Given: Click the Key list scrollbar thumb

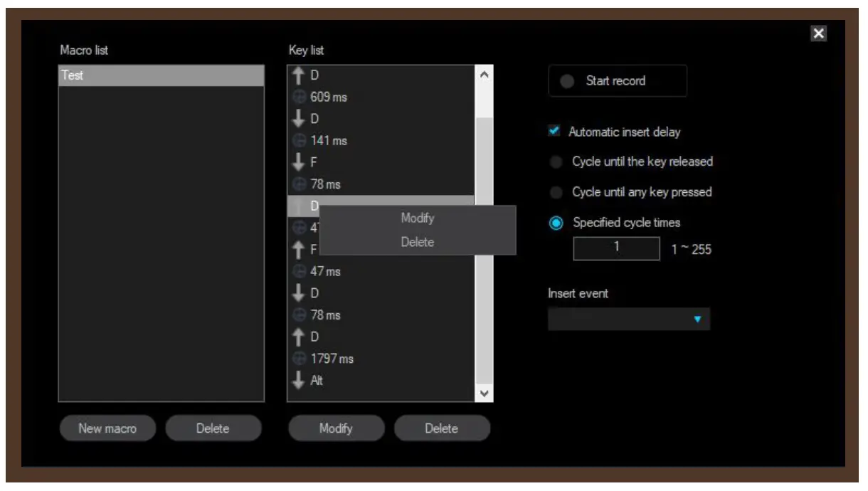Looking at the screenshot, I should click(484, 249).
